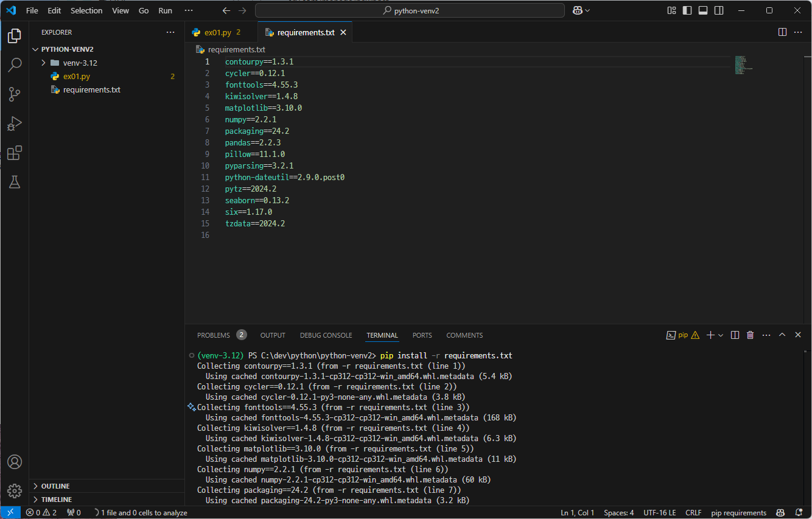This screenshot has height=519, width=812.
Task: Maximize panel size with up chevron
Action: tap(782, 335)
